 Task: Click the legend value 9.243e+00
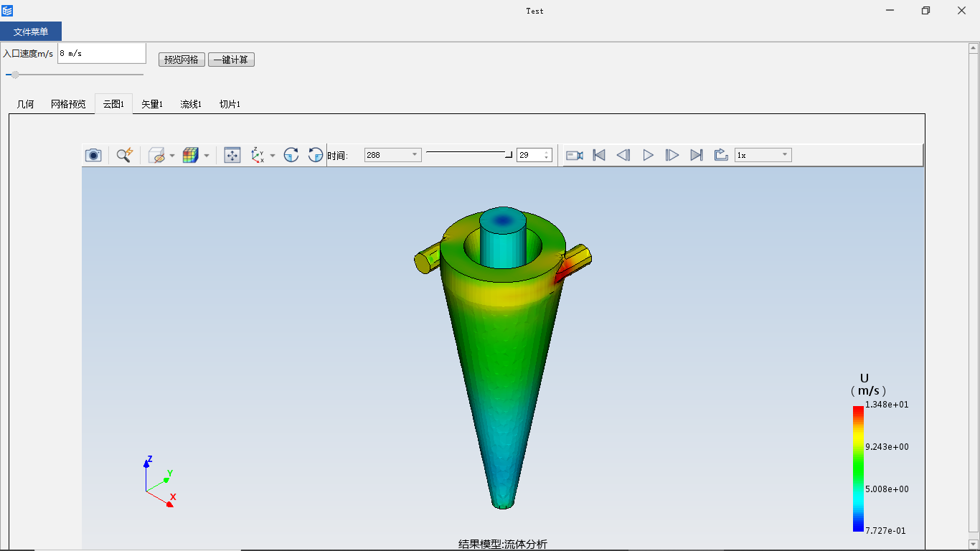pos(887,446)
